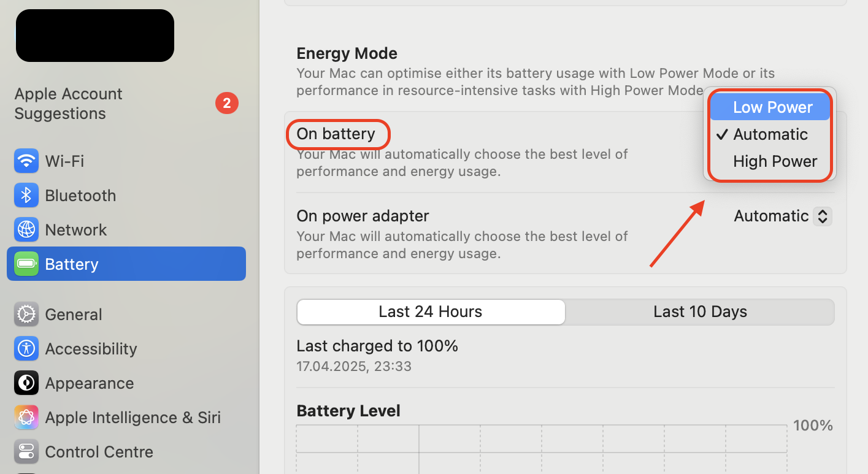Click the 100% label on the chart
The height and width of the screenshot is (474, 868).
(x=813, y=425)
